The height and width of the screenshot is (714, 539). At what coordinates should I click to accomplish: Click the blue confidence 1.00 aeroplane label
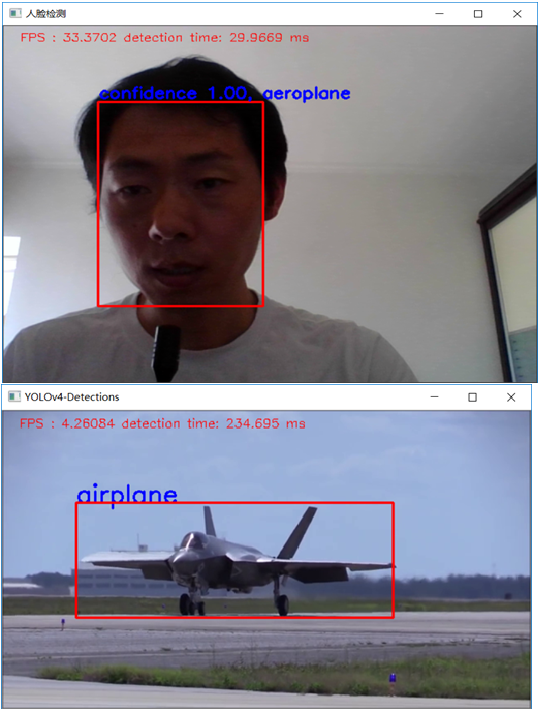(225, 93)
